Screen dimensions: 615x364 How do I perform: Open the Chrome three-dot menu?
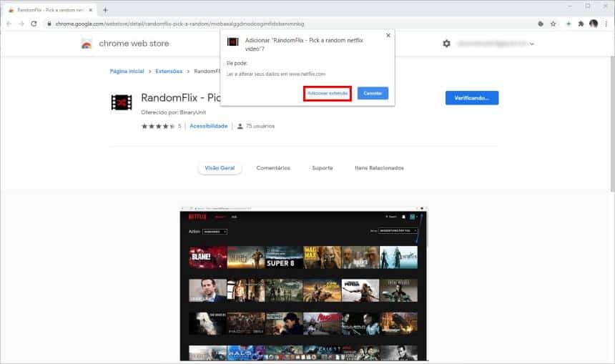606,24
